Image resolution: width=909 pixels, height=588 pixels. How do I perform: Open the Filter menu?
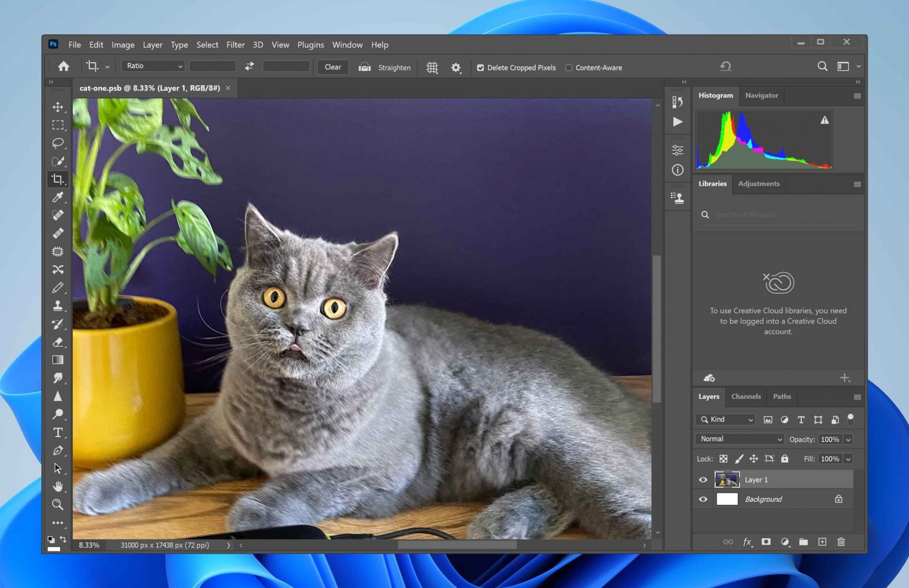point(235,45)
